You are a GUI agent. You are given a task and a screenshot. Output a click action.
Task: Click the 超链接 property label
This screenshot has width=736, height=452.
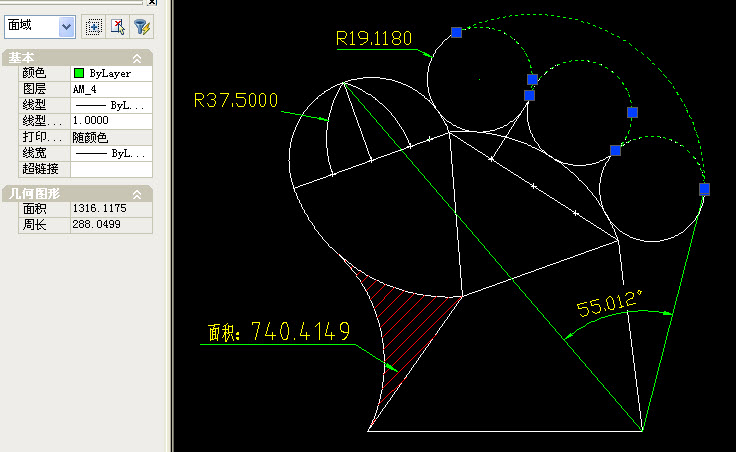click(x=40, y=169)
